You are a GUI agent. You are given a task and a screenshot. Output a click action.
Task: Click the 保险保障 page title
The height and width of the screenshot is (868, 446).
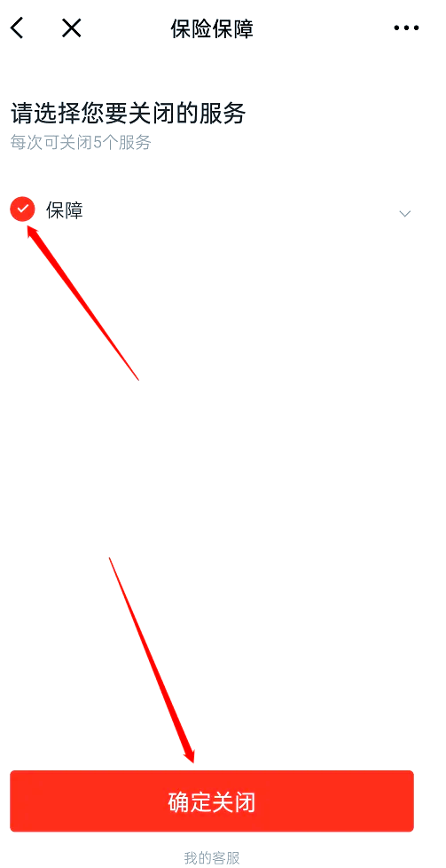coord(212,28)
